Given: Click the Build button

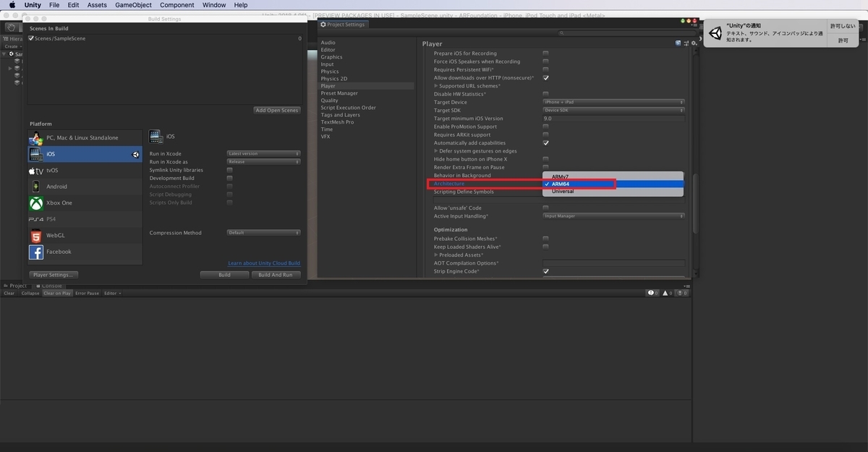Looking at the screenshot, I should [224, 275].
